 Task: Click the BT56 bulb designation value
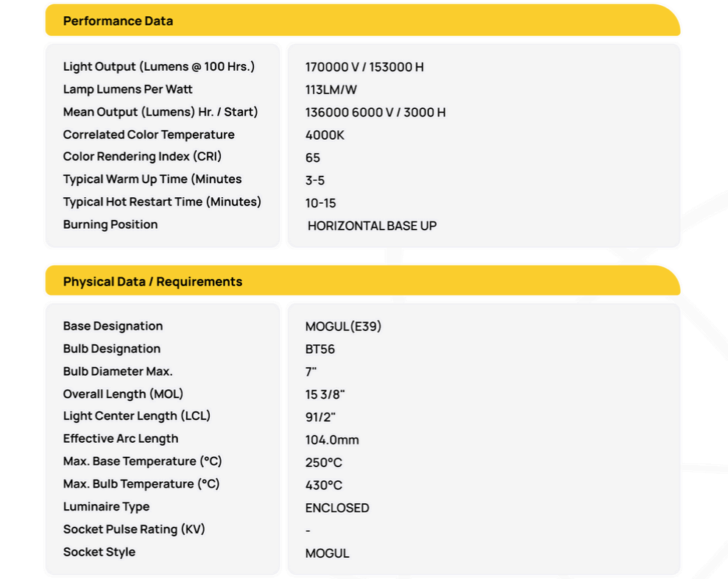click(x=320, y=349)
